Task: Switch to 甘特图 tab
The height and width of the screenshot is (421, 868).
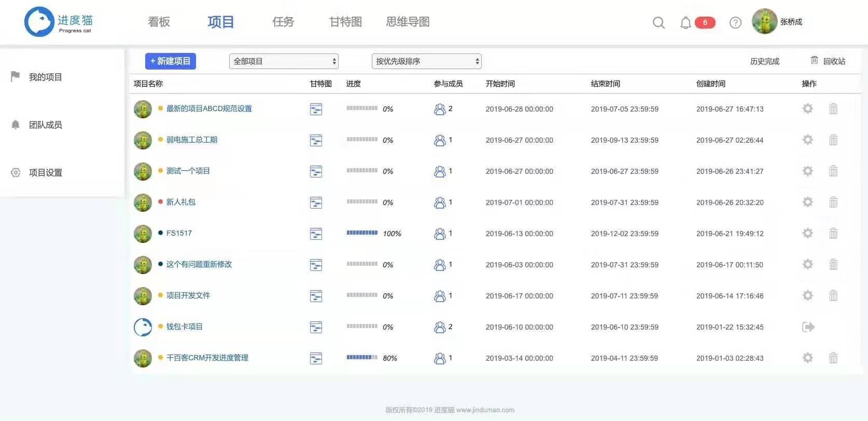Action: click(x=345, y=22)
